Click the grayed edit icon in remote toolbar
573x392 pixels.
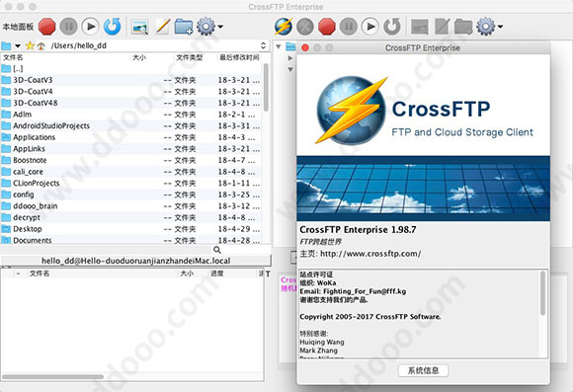(x=442, y=27)
